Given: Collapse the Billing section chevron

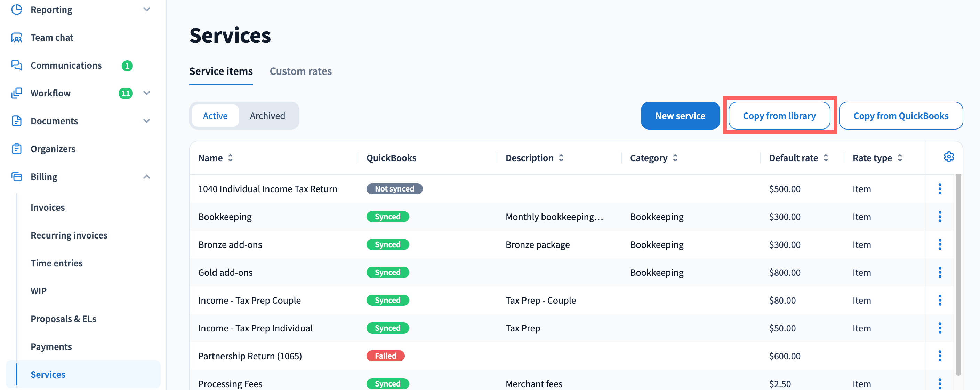Looking at the screenshot, I should coord(146,177).
